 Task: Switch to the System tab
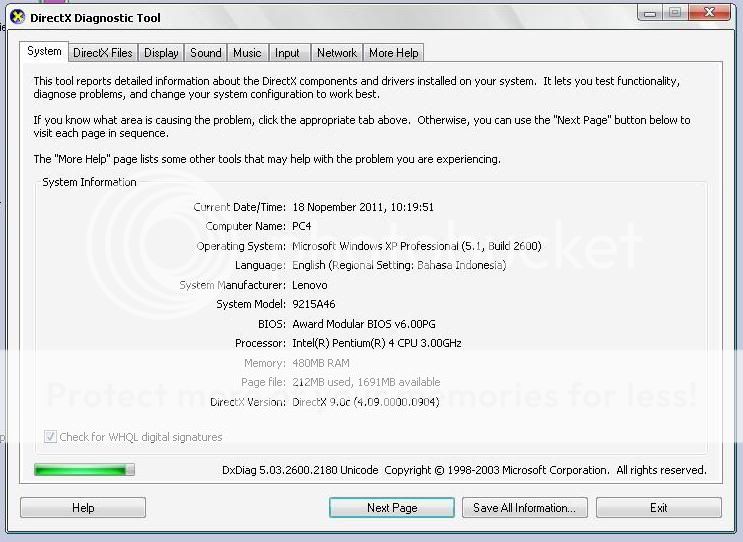(x=44, y=51)
